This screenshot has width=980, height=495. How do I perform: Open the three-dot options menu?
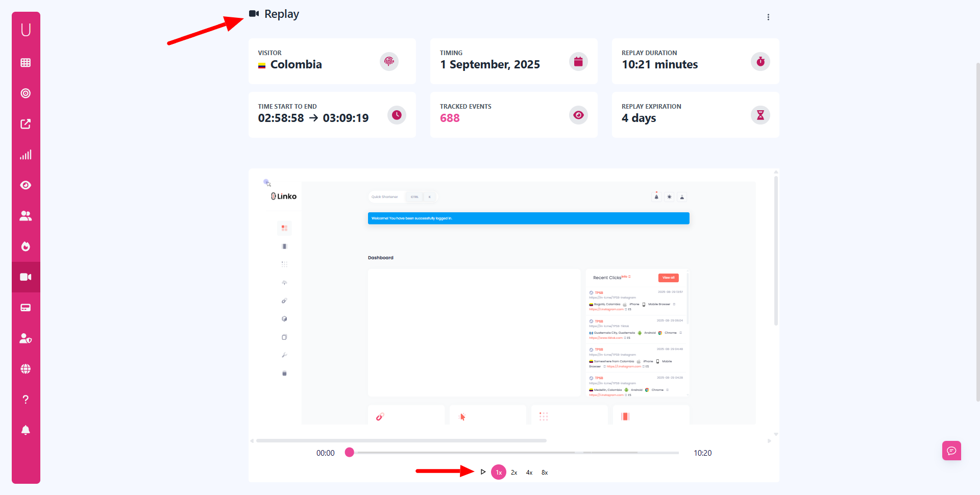tap(768, 17)
